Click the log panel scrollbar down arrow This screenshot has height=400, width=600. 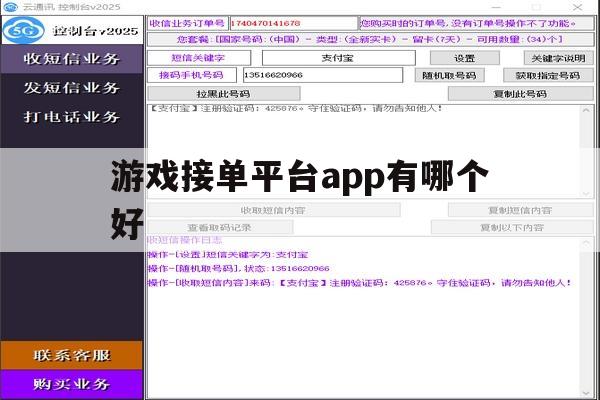coord(586,393)
